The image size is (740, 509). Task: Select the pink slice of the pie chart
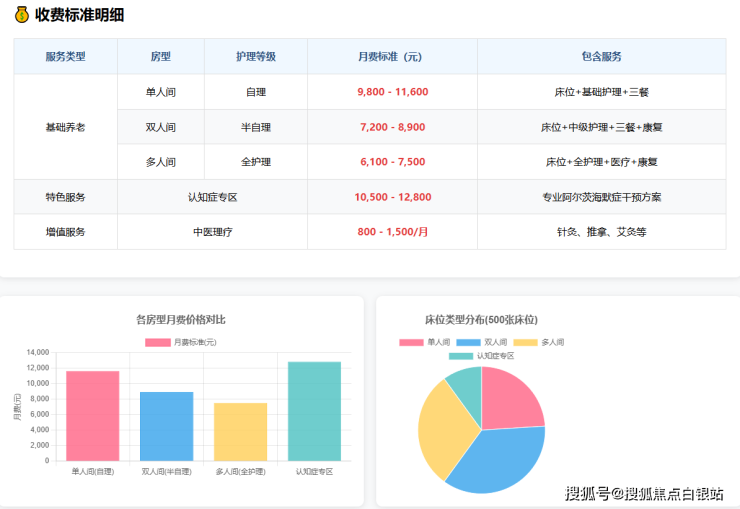tap(512, 397)
